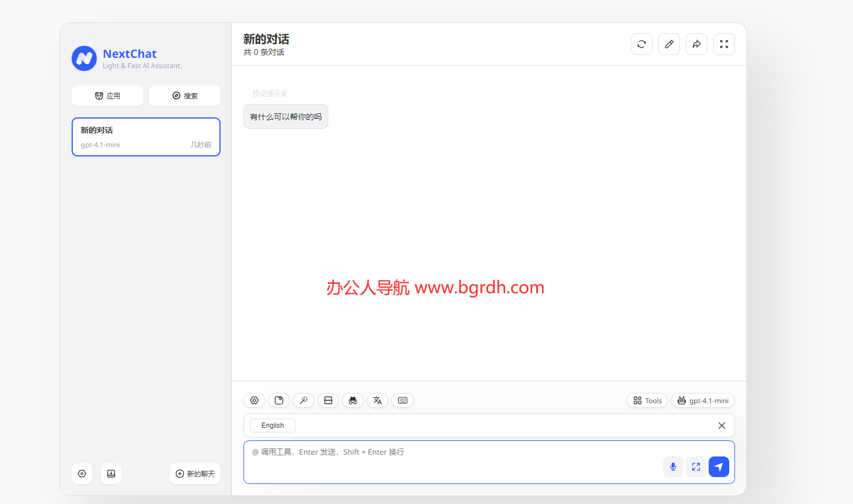Click the NextChat title text
Viewport: 853px width, 504px height.
(x=129, y=54)
